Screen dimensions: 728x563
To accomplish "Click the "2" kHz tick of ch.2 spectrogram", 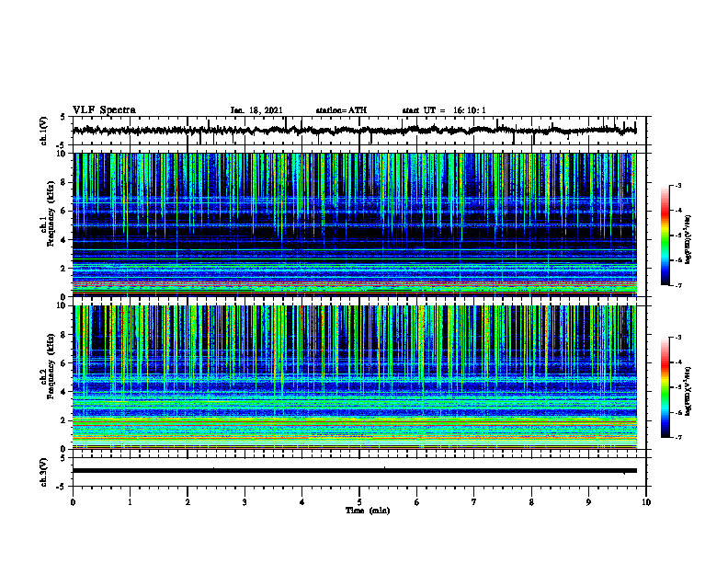I will point(64,420).
